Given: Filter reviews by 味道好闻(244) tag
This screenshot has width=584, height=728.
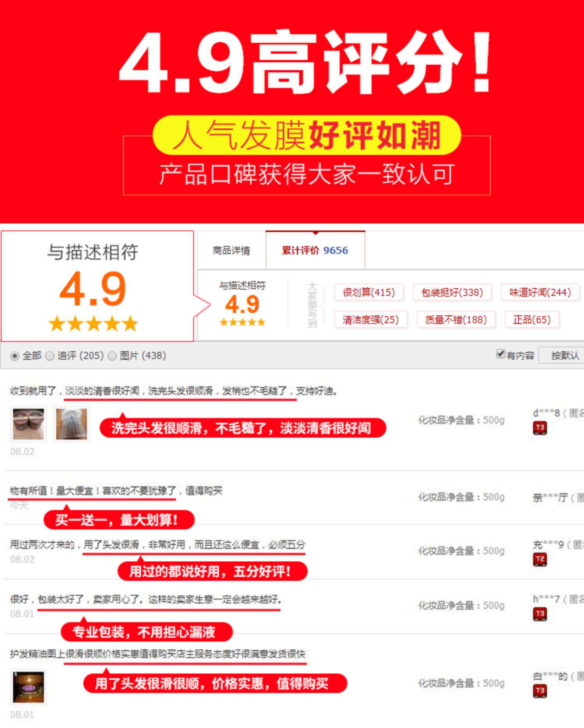Looking at the screenshot, I should click(x=540, y=292).
